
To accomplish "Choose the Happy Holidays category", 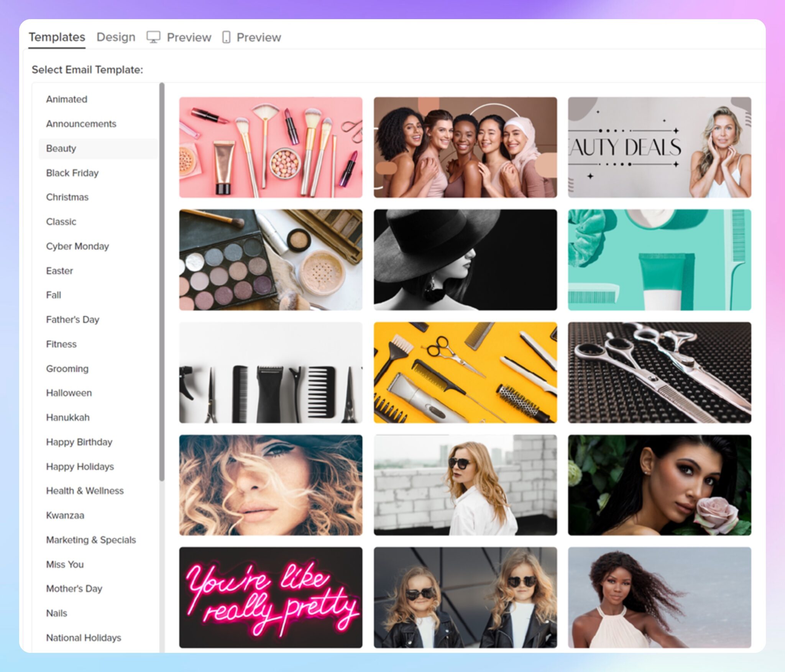I will tap(80, 466).
